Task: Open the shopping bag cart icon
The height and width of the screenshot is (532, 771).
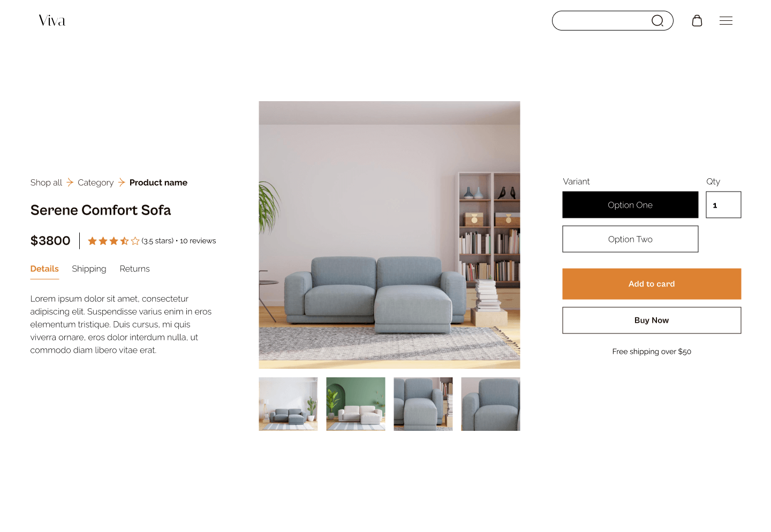Action: pyautogui.click(x=697, y=20)
